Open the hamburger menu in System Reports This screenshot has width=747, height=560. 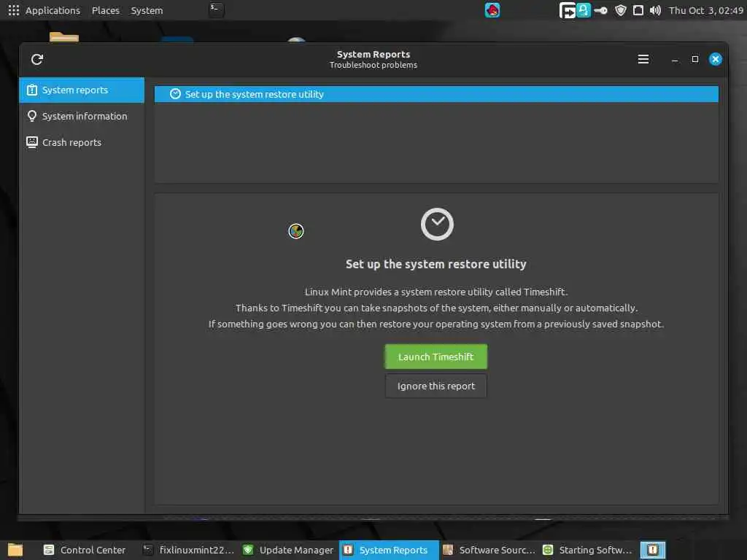[x=643, y=59]
